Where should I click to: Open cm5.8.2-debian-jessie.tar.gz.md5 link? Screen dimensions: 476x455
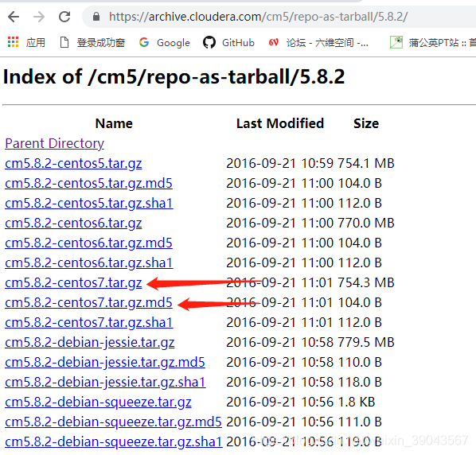tap(105, 362)
